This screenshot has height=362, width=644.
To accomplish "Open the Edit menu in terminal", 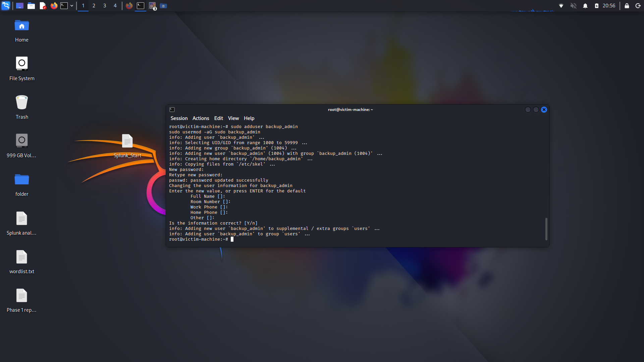I will coord(218,118).
